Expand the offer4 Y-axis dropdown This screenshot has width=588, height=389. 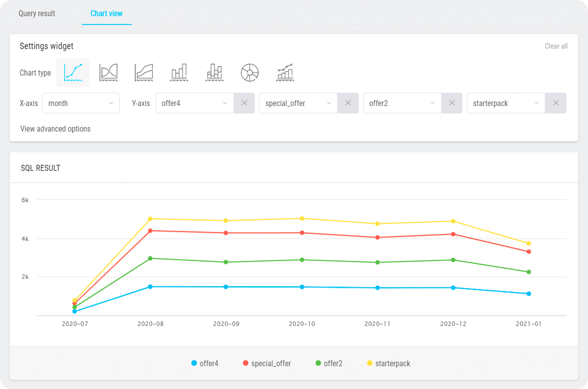[194, 103]
